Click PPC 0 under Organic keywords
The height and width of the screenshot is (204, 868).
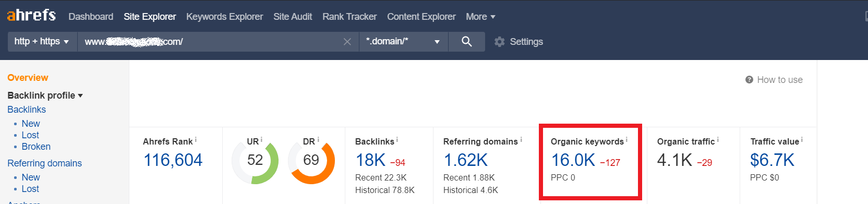click(563, 178)
